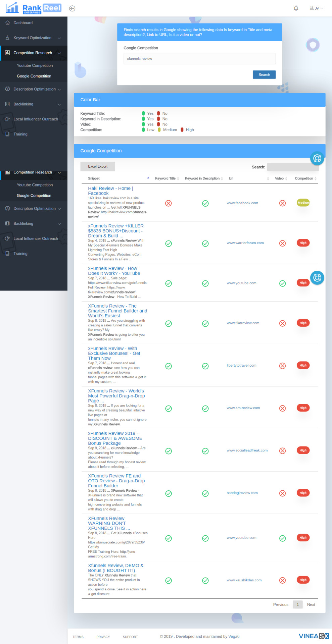The height and width of the screenshot is (644, 332).
Task: Select lower Google Competition submenu
Action: coord(34,196)
